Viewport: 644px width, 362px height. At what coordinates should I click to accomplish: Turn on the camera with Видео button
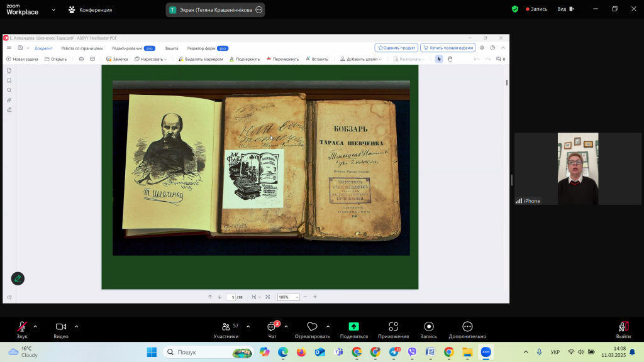pos(61,327)
